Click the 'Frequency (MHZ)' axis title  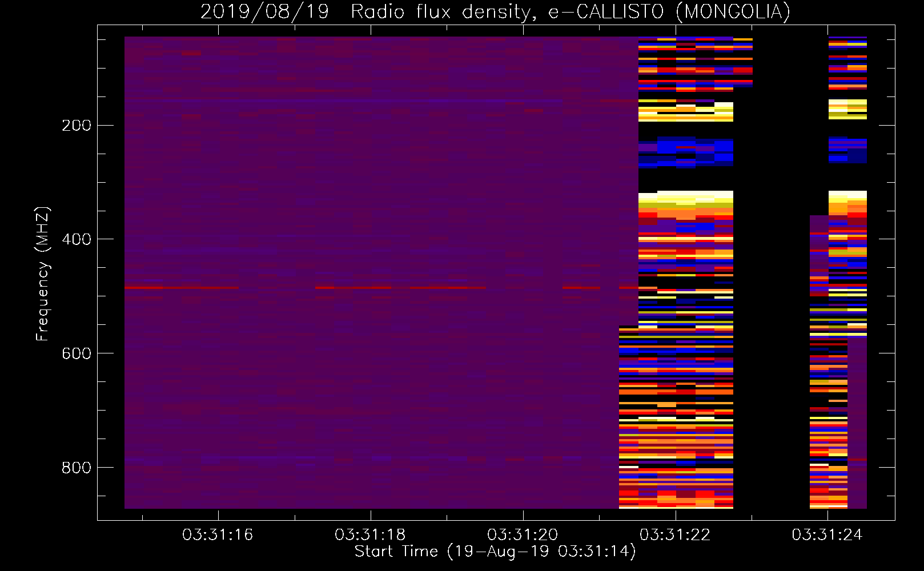click(43, 274)
